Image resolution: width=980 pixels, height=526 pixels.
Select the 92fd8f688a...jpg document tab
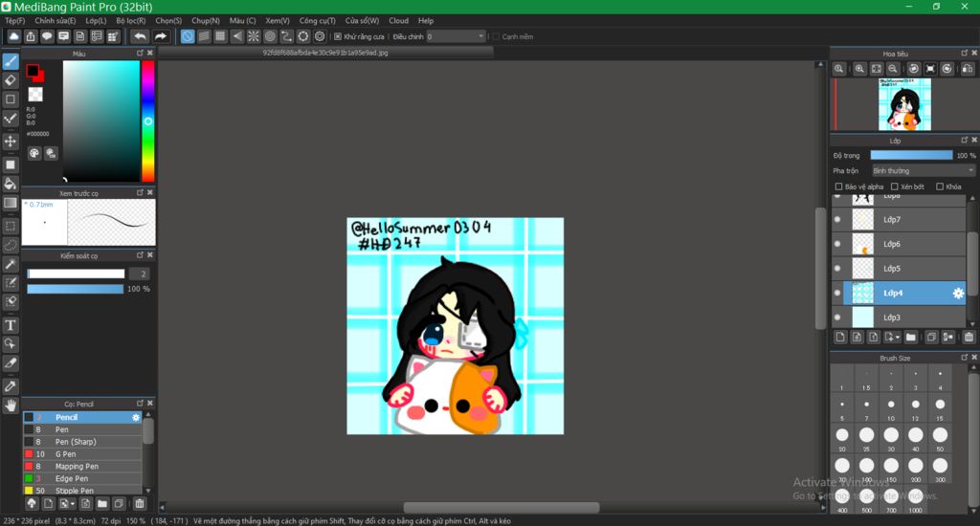pos(325,54)
